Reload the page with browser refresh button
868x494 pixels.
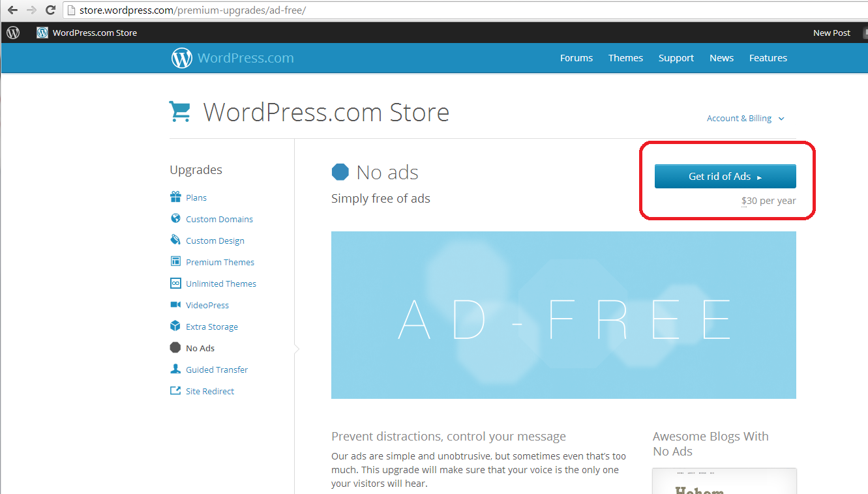pos(50,10)
